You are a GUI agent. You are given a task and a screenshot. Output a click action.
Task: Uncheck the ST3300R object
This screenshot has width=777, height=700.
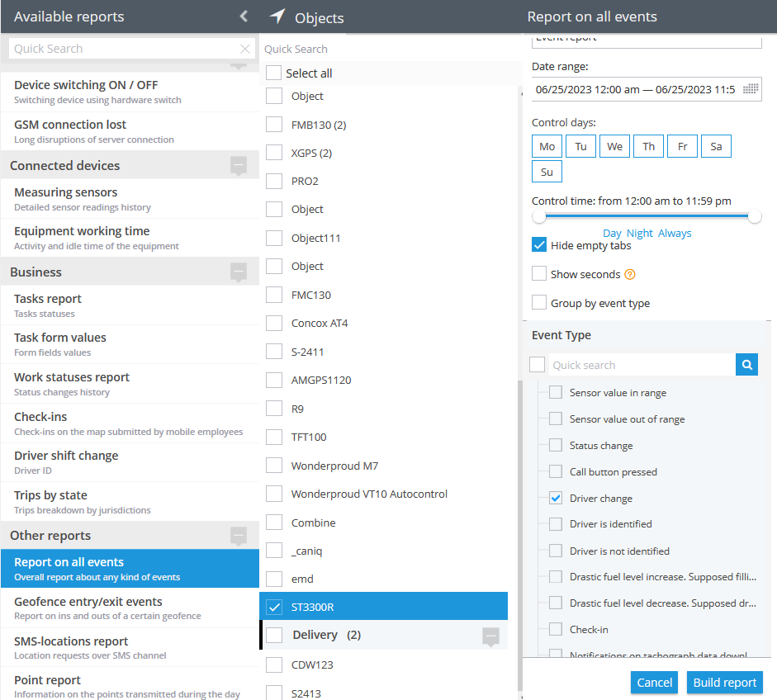[x=274, y=607]
